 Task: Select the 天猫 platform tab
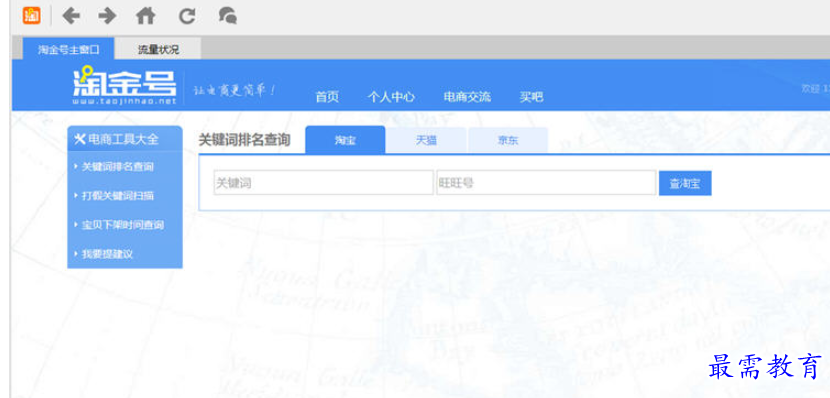[426, 141]
